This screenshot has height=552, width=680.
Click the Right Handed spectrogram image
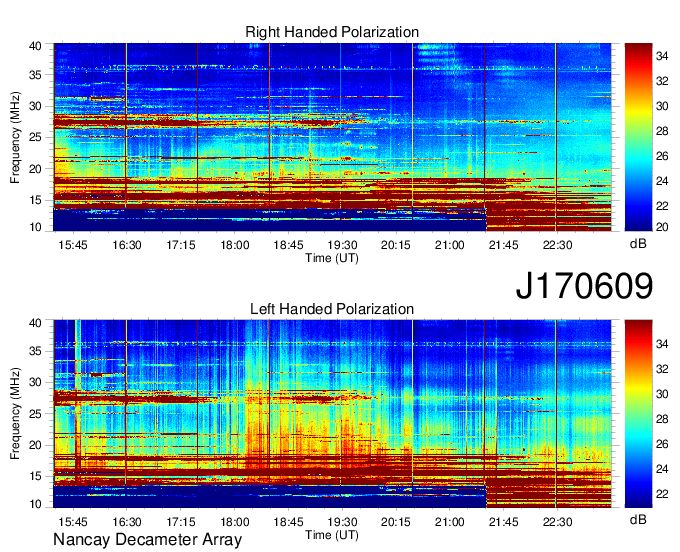point(332,137)
